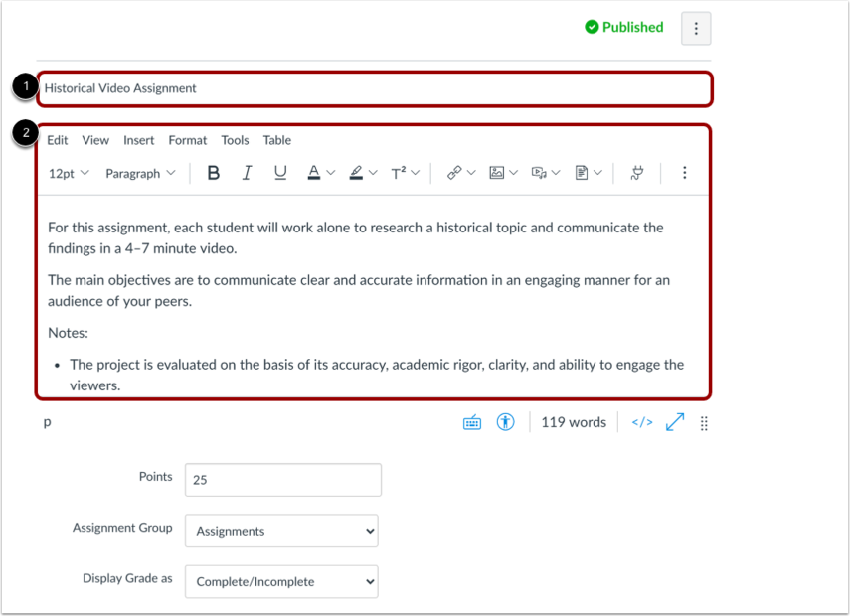
Task: Open keyboard shortcuts icon
Action: click(x=472, y=422)
